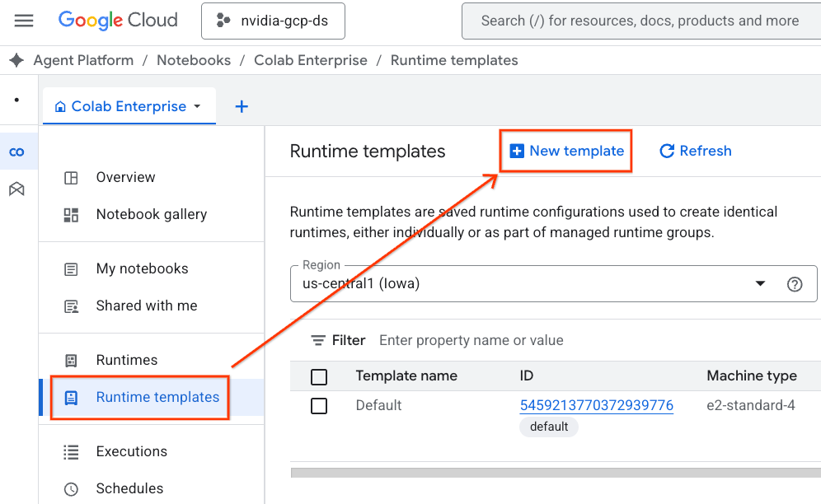Image resolution: width=821 pixels, height=504 pixels.
Task: Click the Notebook gallery icon
Action: click(x=71, y=215)
